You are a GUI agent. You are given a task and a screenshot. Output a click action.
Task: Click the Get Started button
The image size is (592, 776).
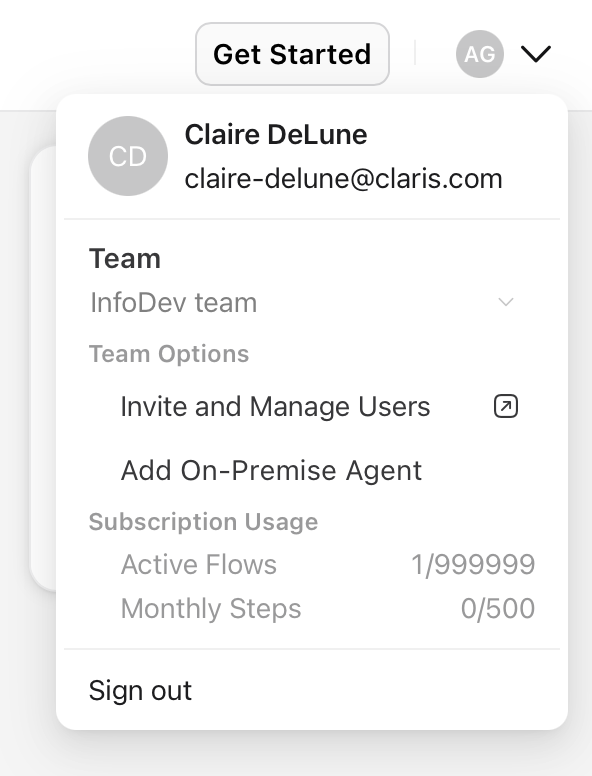(x=292, y=54)
